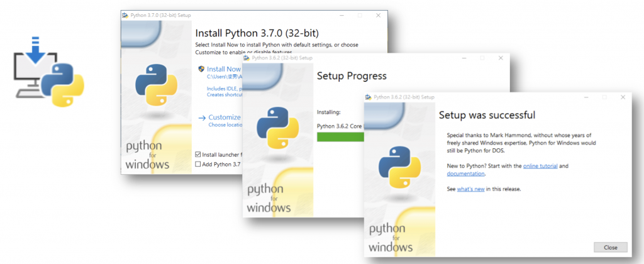Image resolution: width=644 pixels, height=264 pixels.
Task: Minimize the Setup Progress window
Action: [464, 58]
